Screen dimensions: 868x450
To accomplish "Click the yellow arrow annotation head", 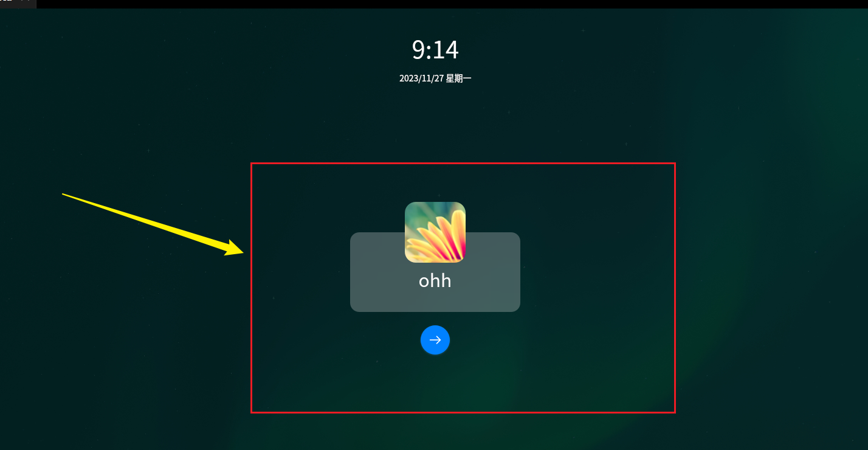I will pyautogui.click(x=235, y=249).
